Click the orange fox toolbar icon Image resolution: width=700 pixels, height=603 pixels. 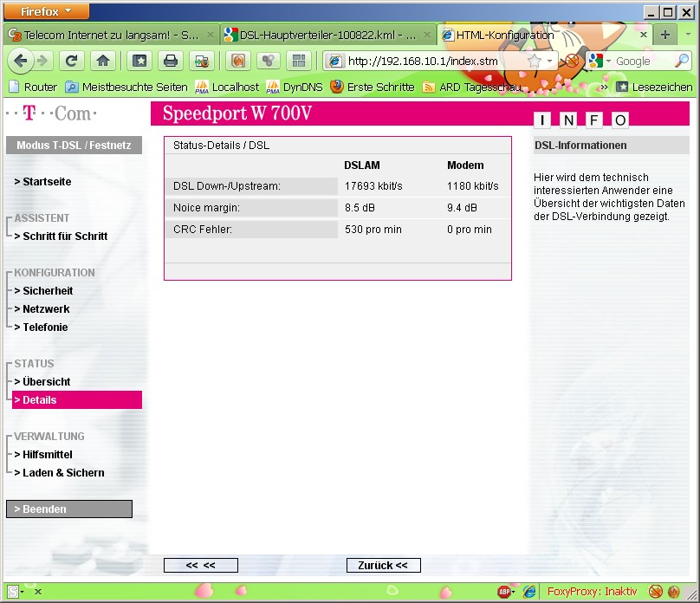[x=238, y=61]
